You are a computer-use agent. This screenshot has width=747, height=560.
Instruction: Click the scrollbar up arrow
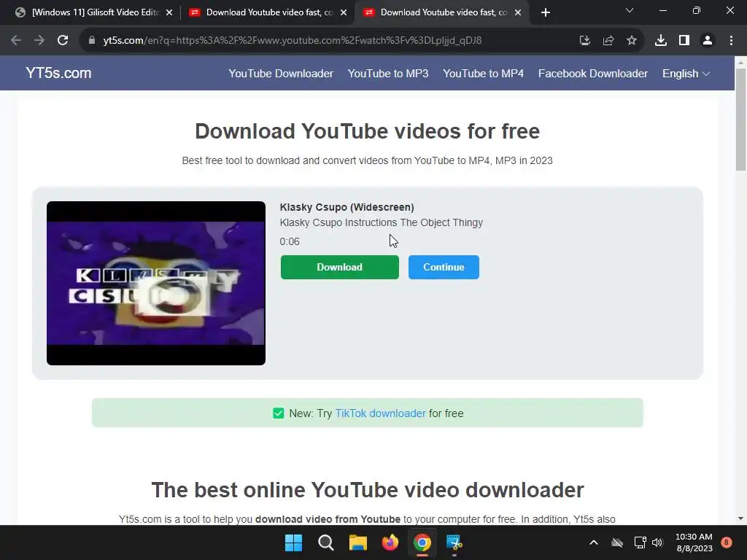pos(740,62)
